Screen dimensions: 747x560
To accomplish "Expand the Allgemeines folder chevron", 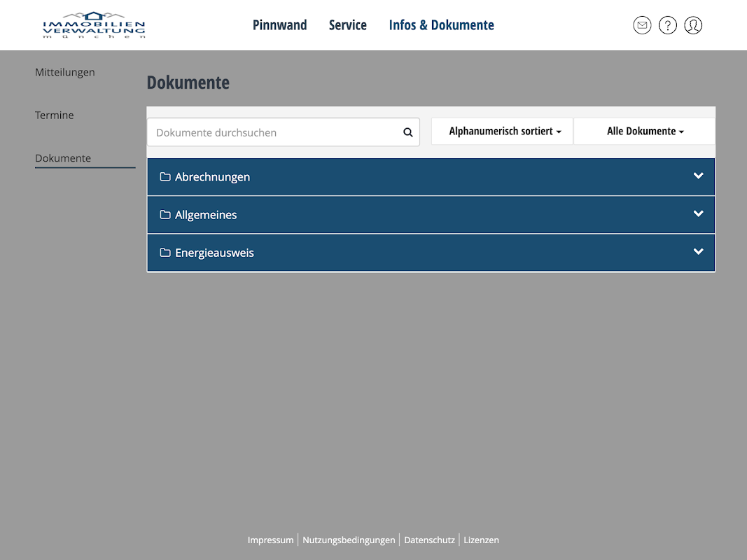I will [x=698, y=213].
